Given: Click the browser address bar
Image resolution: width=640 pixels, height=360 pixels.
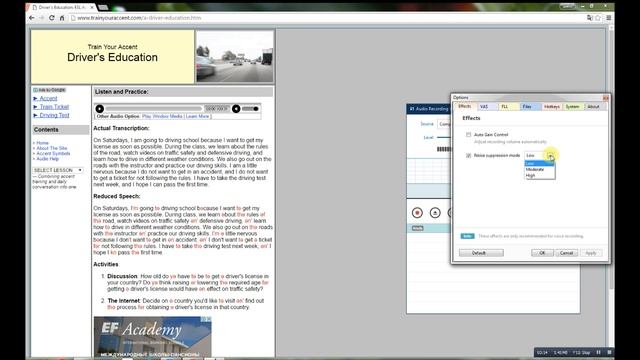Looking at the screenshot, I should click(327, 18).
